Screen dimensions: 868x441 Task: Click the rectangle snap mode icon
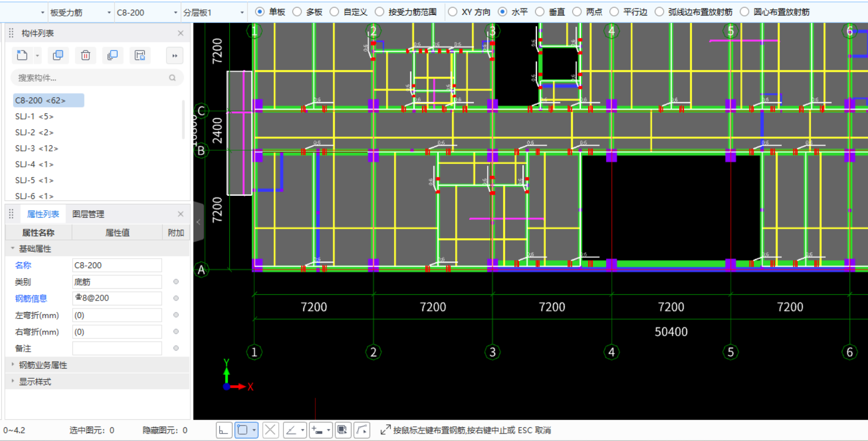point(243,430)
